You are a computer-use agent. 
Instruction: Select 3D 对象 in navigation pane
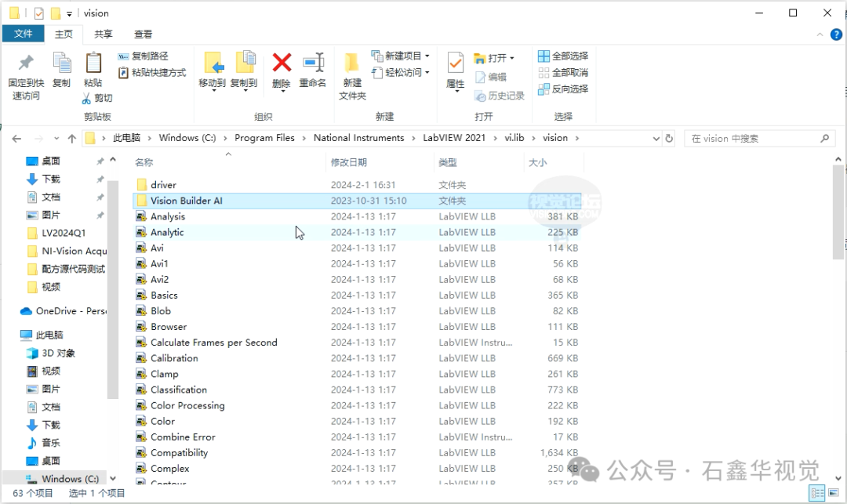pos(51,353)
